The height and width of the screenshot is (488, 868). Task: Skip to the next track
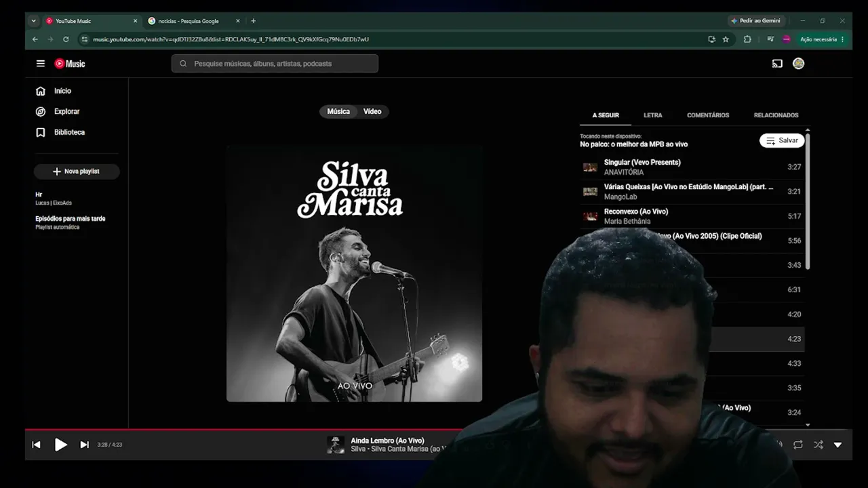click(84, 445)
